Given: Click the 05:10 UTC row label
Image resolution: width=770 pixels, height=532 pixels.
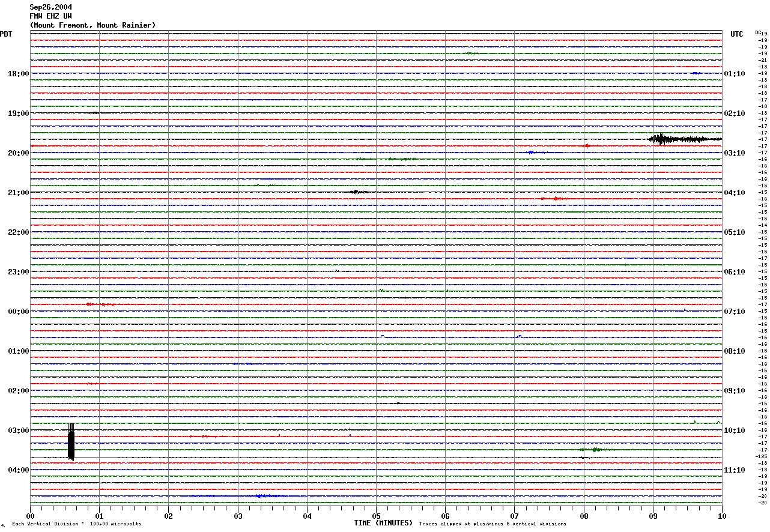Looking at the screenshot, I should (735, 232).
